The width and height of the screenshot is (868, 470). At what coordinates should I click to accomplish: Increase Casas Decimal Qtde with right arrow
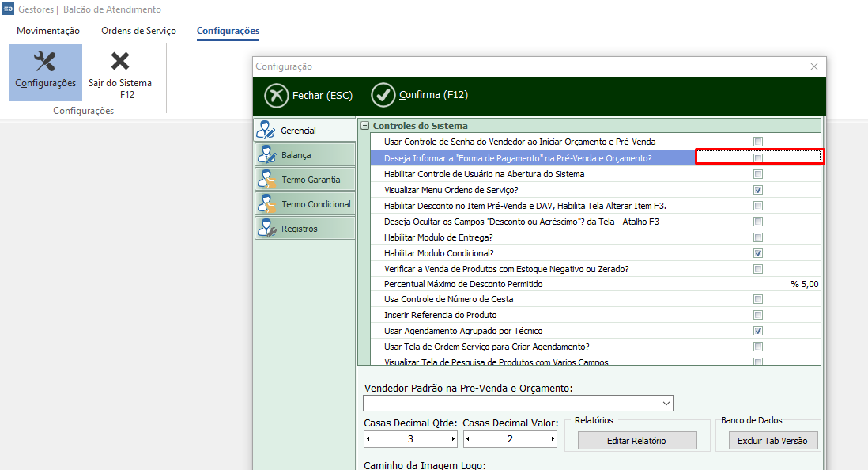click(453, 439)
